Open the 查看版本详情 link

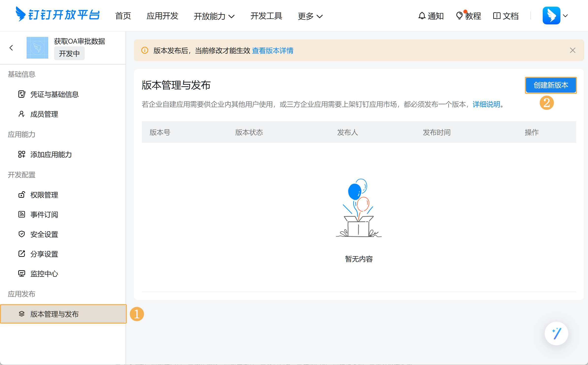pos(273,50)
